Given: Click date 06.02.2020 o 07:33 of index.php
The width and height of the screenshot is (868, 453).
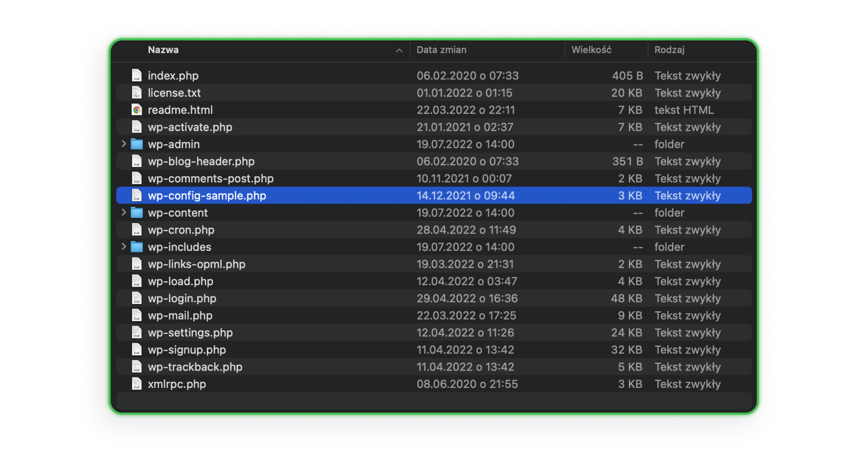Looking at the screenshot, I should (x=468, y=76).
